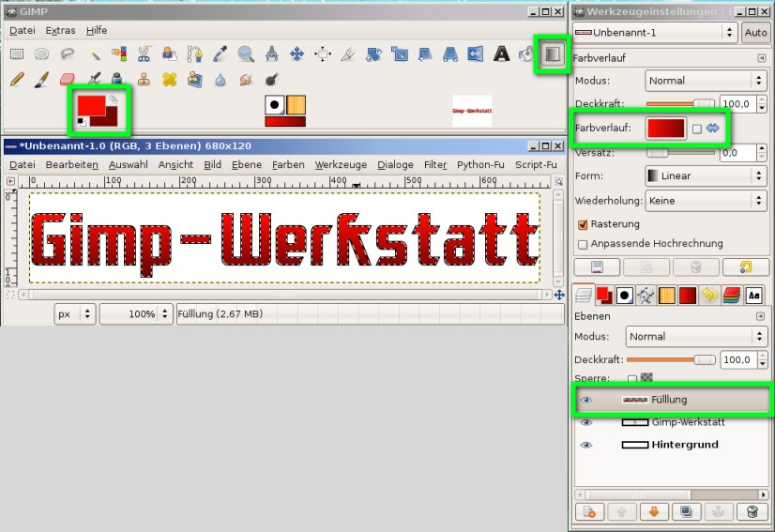775x532 pixels.
Task: Select the Blur/Sharpen droplet tool
Action: pos(220,79)
